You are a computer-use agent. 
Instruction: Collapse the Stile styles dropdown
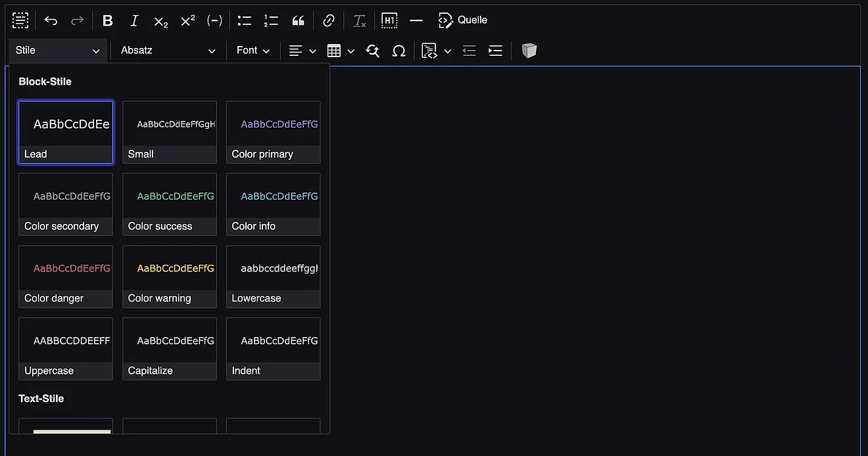point(58,51)
